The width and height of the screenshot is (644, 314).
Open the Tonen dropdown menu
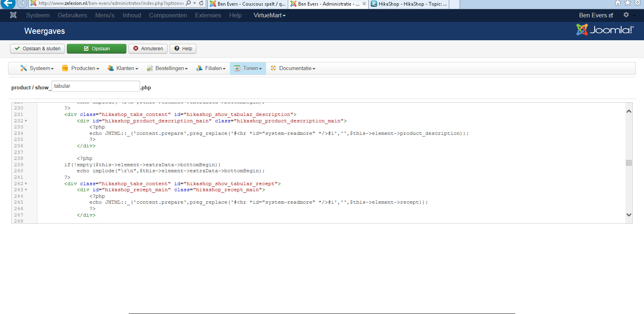(248, 68)
